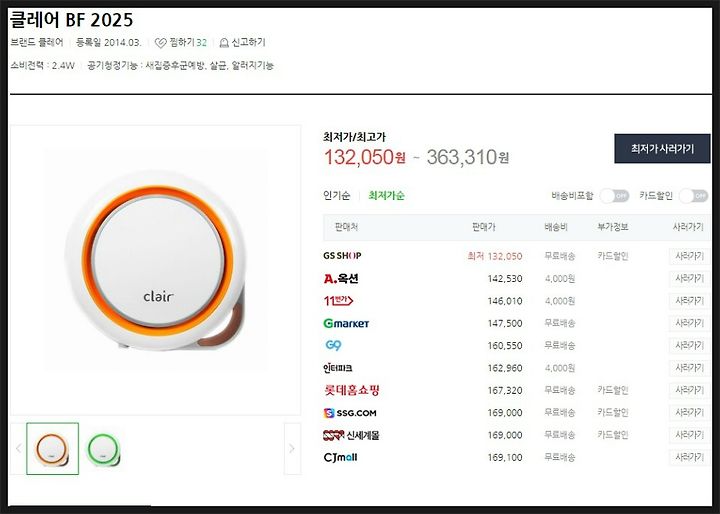Click the 배송비 column header

point(556,227)
